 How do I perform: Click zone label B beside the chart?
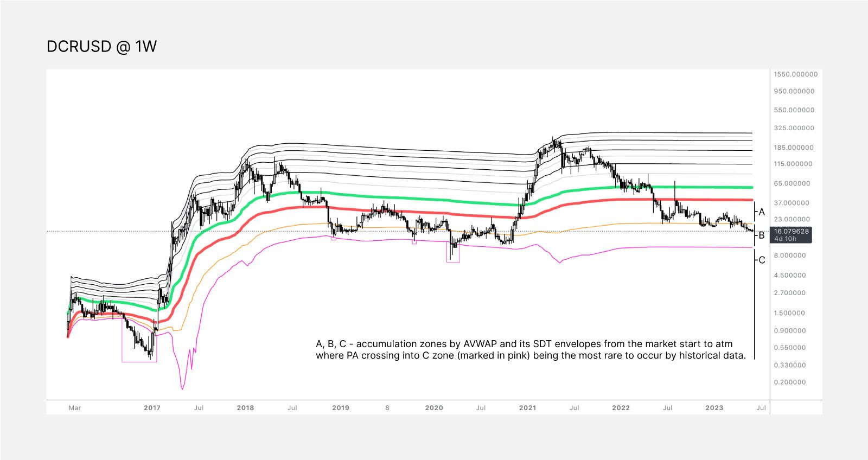(x=762, y=235)
